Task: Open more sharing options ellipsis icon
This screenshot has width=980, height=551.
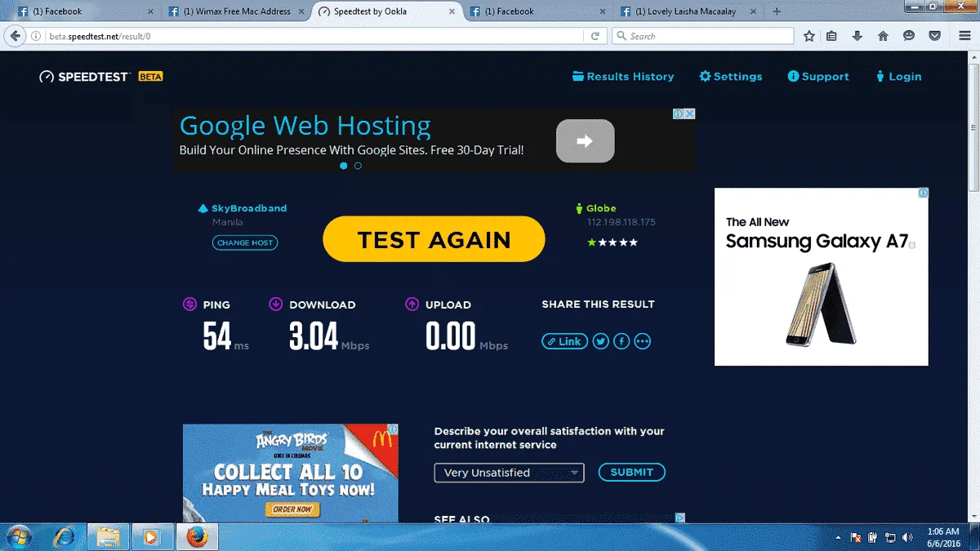Action: click(643, 341)
